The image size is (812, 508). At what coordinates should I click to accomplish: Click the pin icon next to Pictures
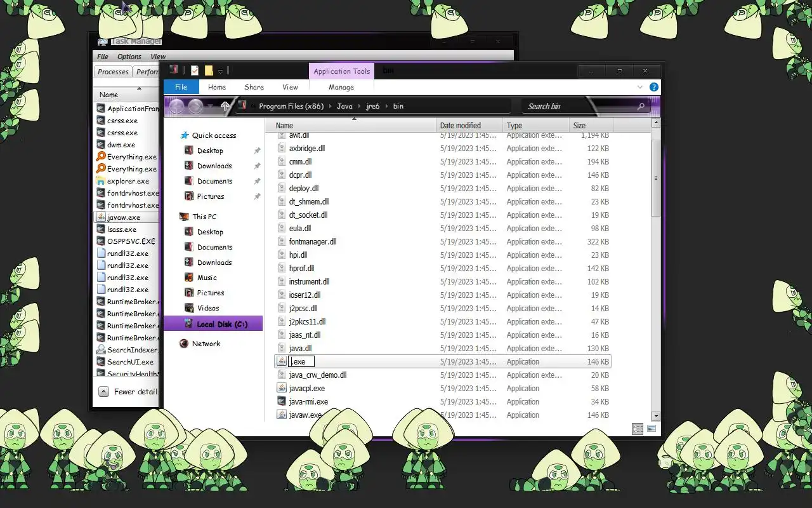pyautogui.click(x=257, y=196)
